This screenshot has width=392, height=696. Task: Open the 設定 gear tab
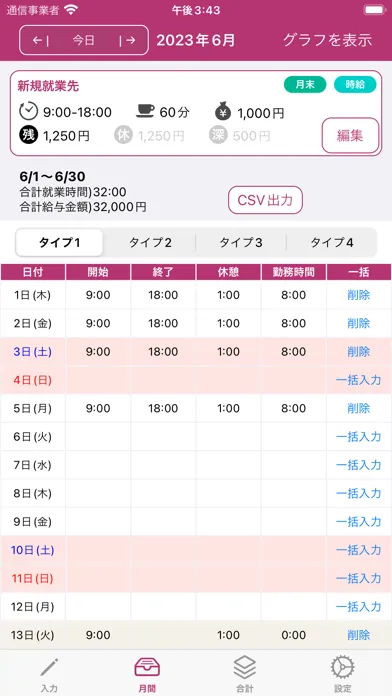pos(343,675)
